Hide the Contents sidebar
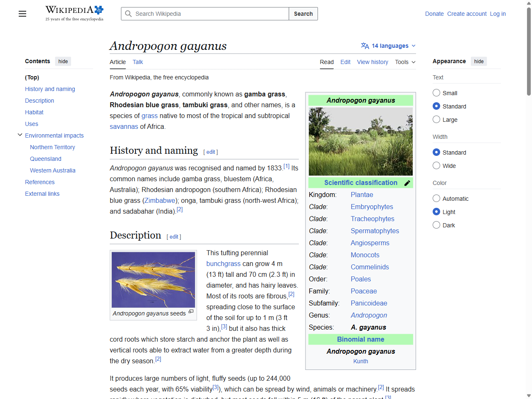532x399 pixels. pos(63,61)
